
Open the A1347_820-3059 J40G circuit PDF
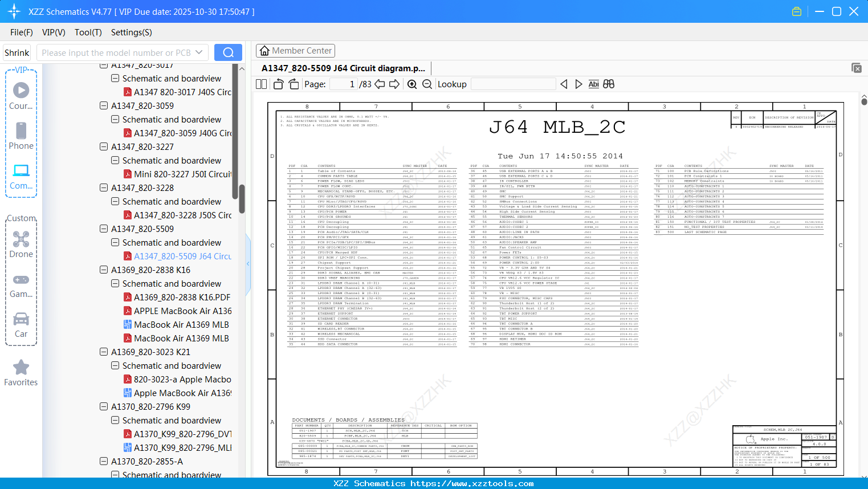click(178, 133)
